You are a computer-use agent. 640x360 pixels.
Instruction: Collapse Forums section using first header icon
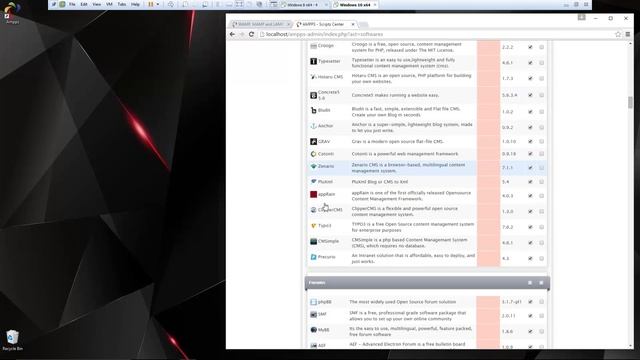530,282
